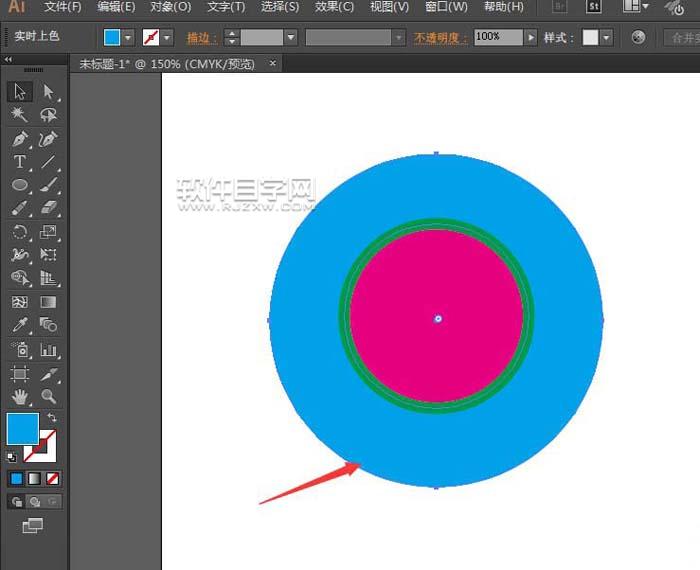Activate the Zoom tool
Image resolution: width=700 pixels, height=570 pixels.
(x=48, y=397)
